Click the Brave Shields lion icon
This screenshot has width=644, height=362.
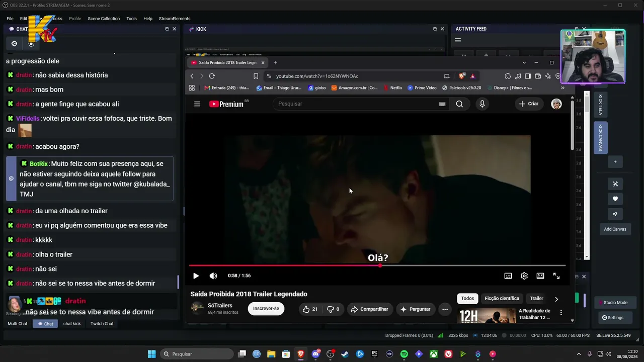click(462, 76)
